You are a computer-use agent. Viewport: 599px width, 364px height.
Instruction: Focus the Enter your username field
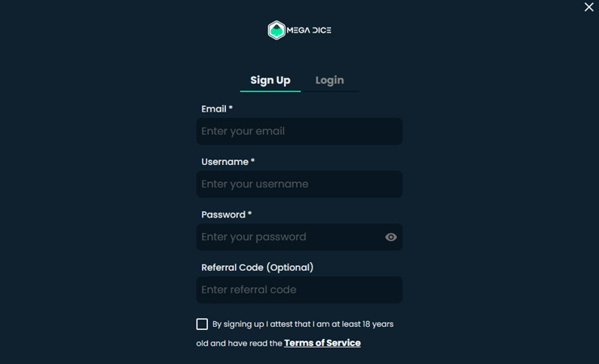pyautogui.click(x=299, y=184)
